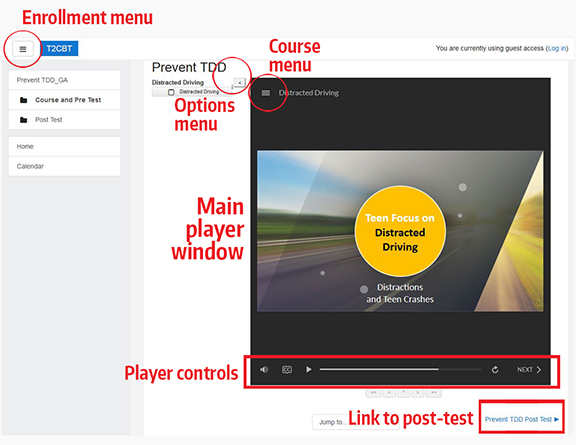This screenshot has width=576, height=445.
Task: Select Home in sidebar
Action: pyautogui.click(x=65, y=147)
